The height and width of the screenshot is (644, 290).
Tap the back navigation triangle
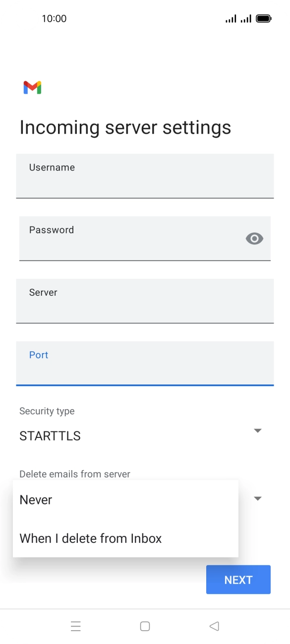click(214, 626)
